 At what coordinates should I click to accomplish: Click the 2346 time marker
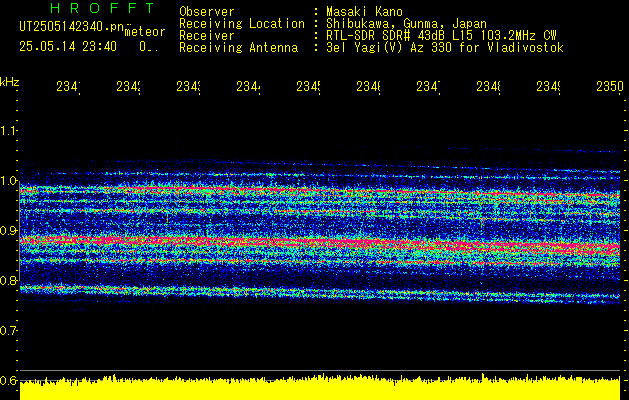click(368, 87)
